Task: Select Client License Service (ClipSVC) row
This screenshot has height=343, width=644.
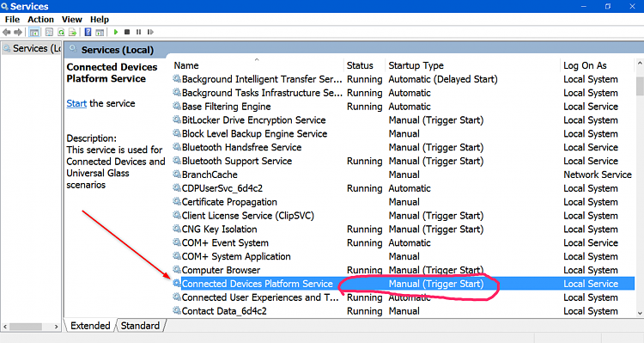Action: click(x=404, y=216)
